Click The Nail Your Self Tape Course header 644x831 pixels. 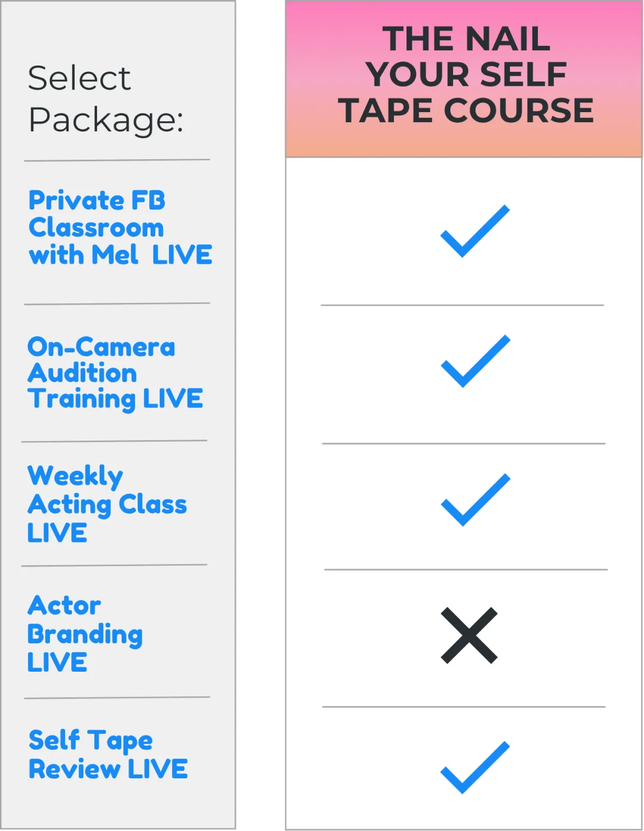(x=466, y=75)
